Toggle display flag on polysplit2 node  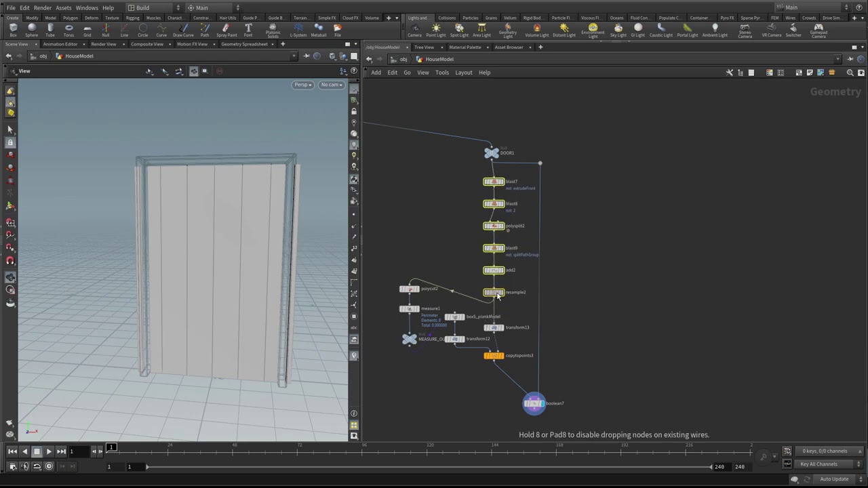pos(501,226)
